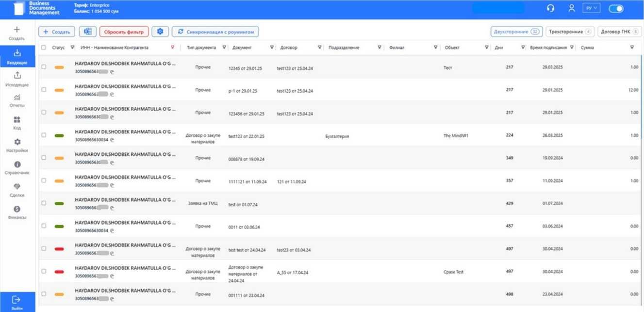Switch to the Договор ГНК tab

(x=619, y=32)
